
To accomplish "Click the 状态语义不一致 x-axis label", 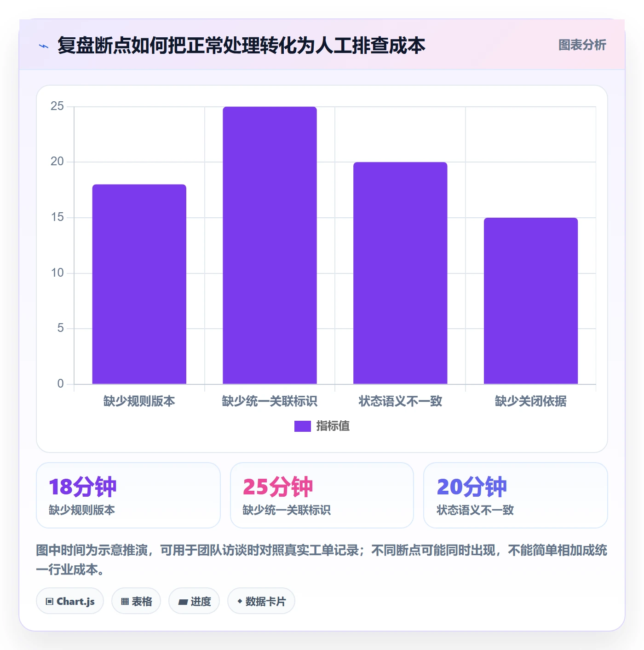I will (x=400, y=401).
